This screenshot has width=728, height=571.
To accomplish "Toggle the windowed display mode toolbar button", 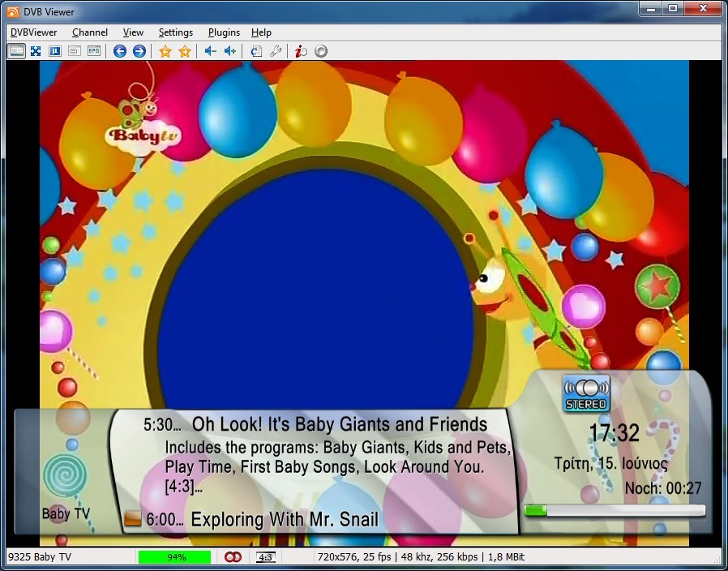I will pos(16,50).
